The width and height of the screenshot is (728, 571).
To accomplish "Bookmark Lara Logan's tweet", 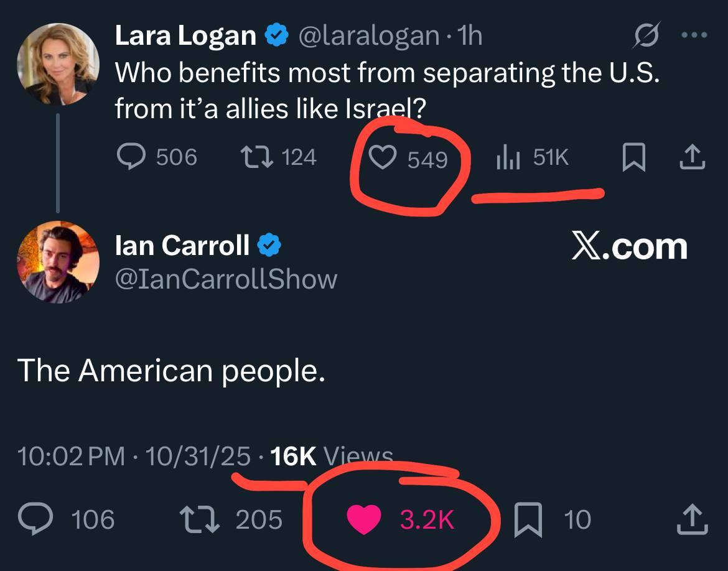I will click(633, 158).
